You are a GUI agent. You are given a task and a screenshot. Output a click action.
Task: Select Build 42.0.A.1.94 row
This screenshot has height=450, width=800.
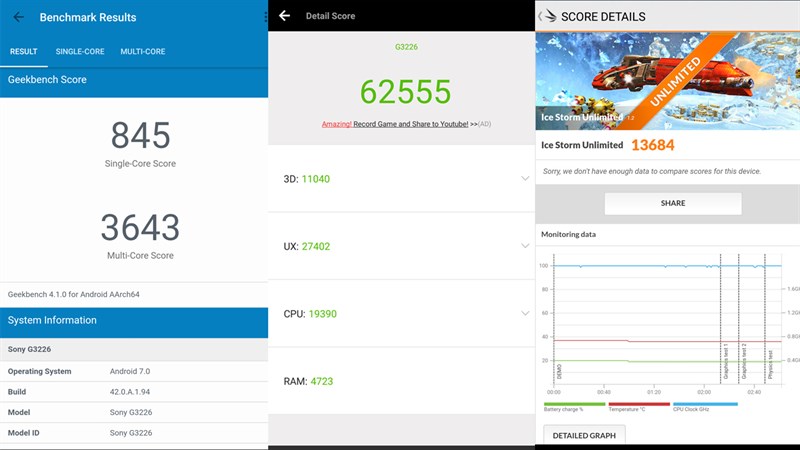(134, 392)
